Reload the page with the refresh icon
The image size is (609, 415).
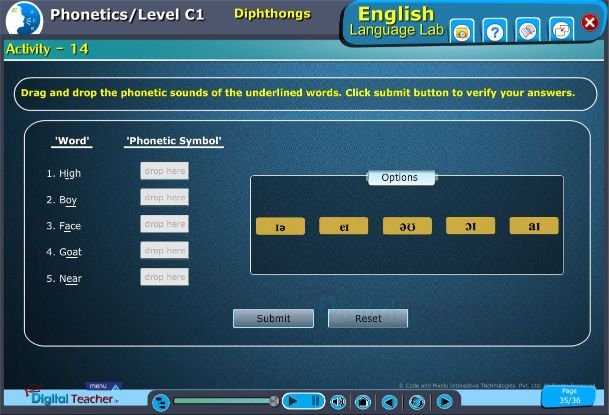coord(417,402)
